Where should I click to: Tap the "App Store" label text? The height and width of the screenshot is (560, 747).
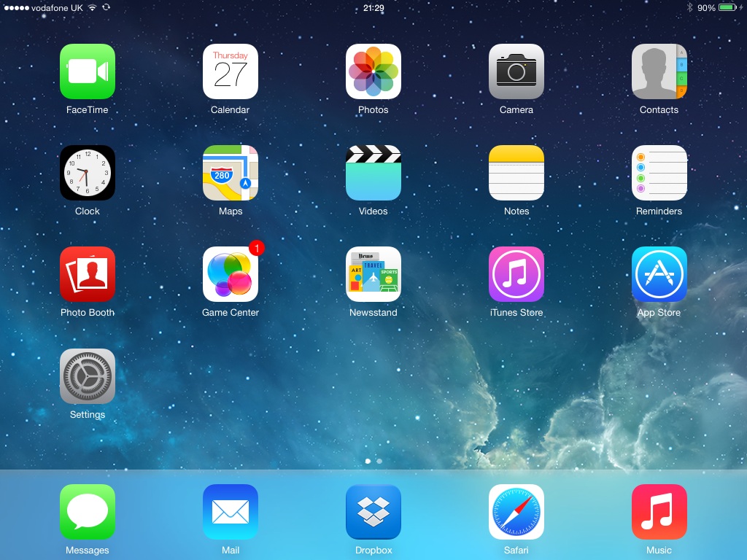[x=659, y=313]
